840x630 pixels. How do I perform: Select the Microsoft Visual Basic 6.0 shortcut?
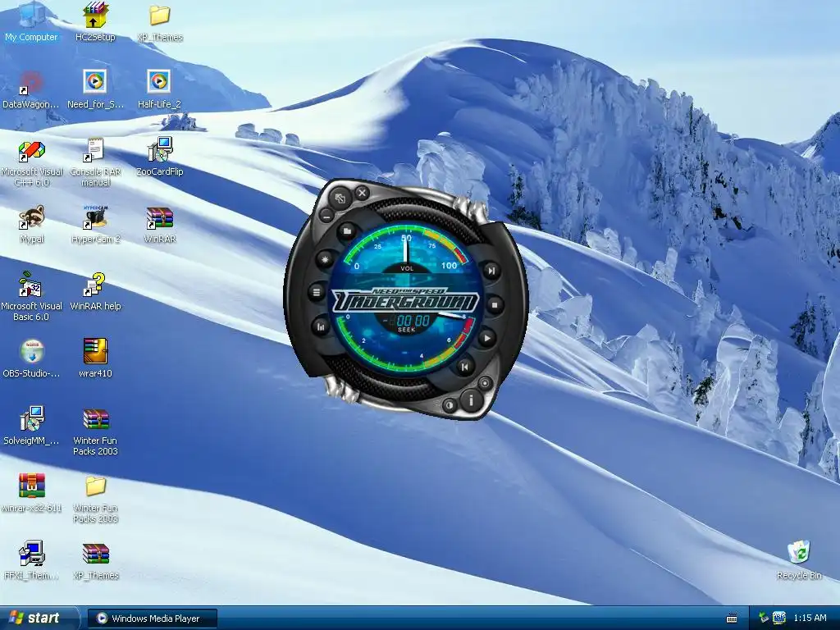point(31,297)
